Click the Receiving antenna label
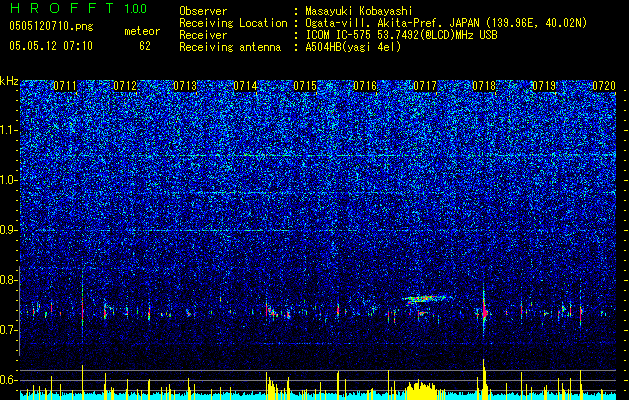Viewport: 629px width, 400px height. [230, 47]
